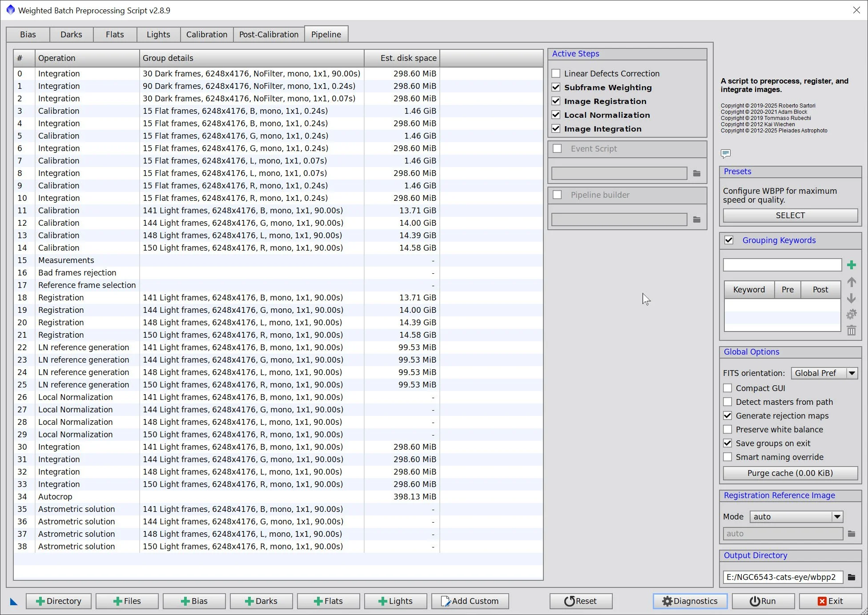Open Event Script file browser folder icon
The width and height of the screenshot is (868, 615).
click(x=697, y=173)
